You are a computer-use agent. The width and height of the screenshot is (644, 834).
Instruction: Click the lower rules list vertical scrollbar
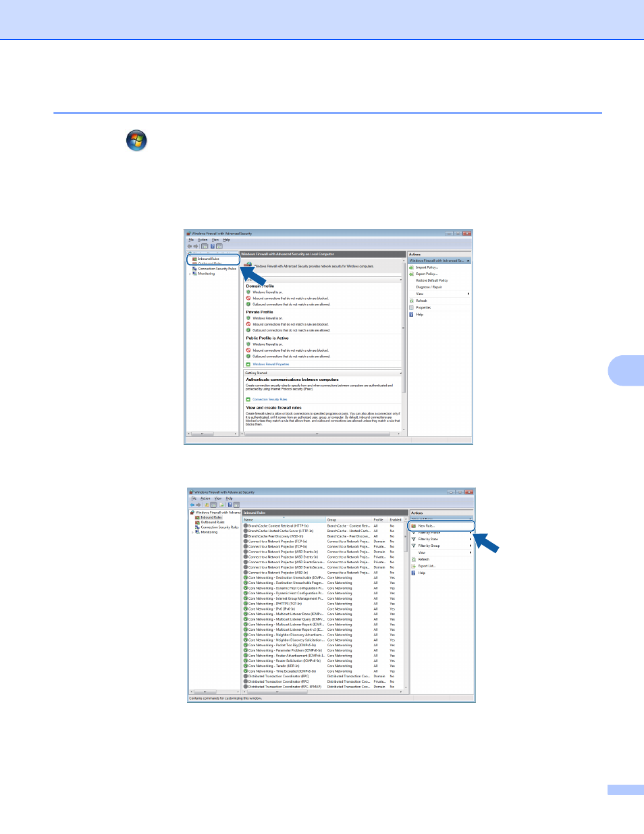tap(406, 603)
